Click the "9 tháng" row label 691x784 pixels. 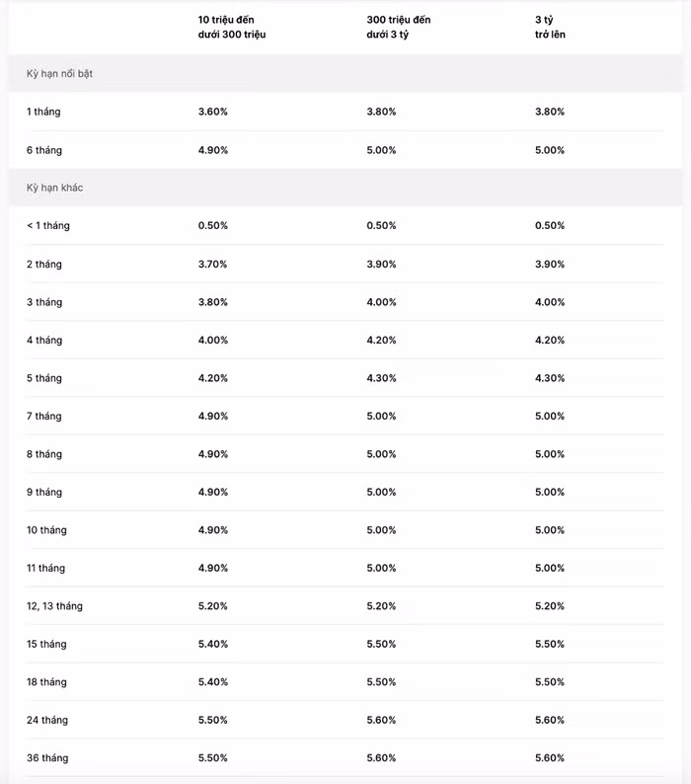[44, 493]
